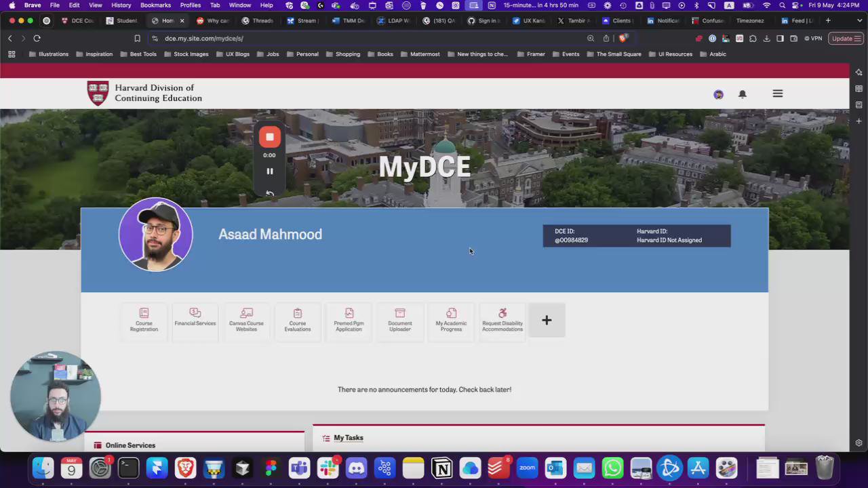Click the Asaad Mahmood name heading
The height and width of the screenshot is (488, 868).
pyautogui.click(x=270, y=234)
